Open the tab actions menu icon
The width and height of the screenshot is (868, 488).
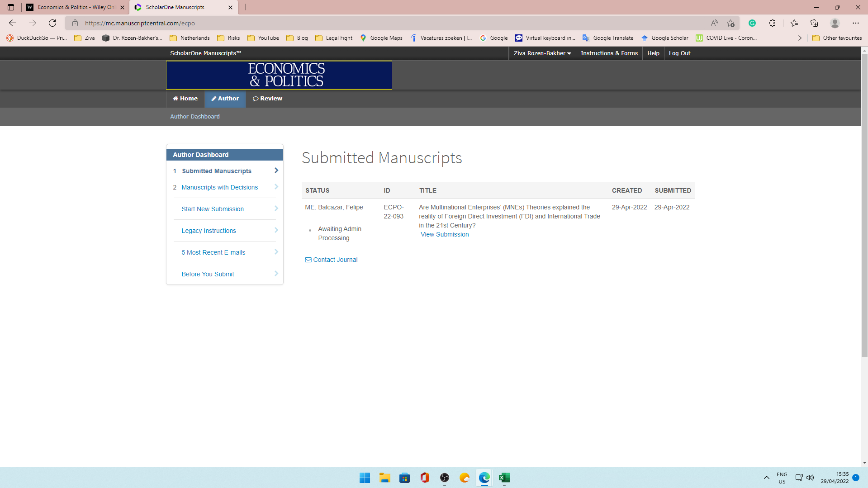(11, 7)
